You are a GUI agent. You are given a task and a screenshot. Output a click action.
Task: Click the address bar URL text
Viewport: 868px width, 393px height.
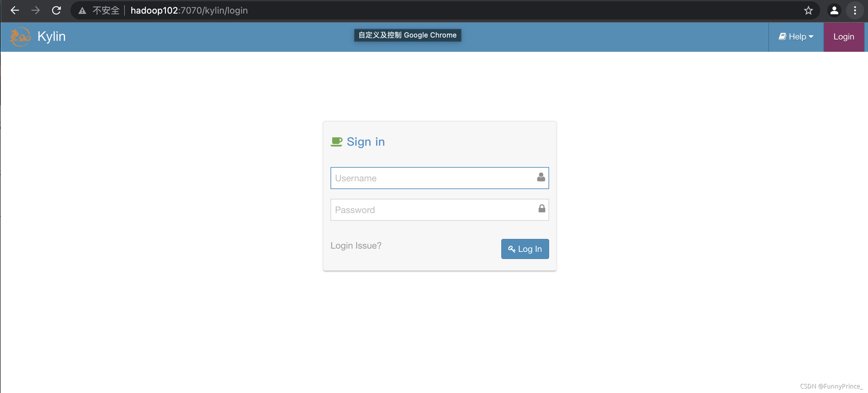point(189,10)
